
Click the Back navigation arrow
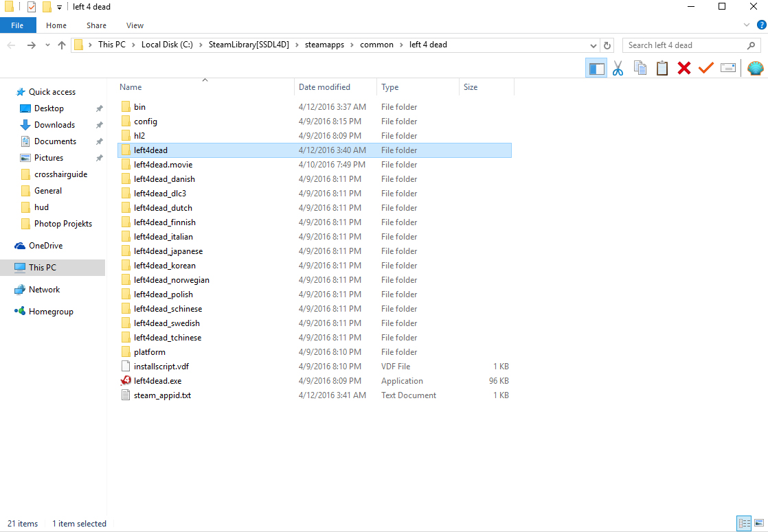click(x=11, y=45)
